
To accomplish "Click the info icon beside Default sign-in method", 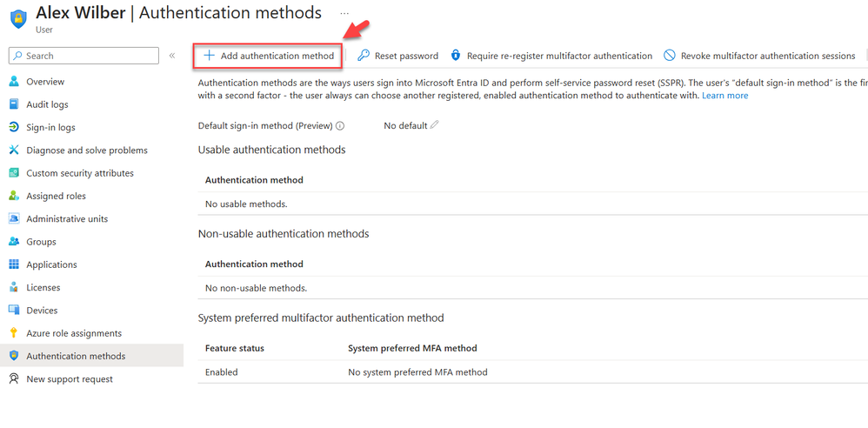I will [x=340, y=126].
